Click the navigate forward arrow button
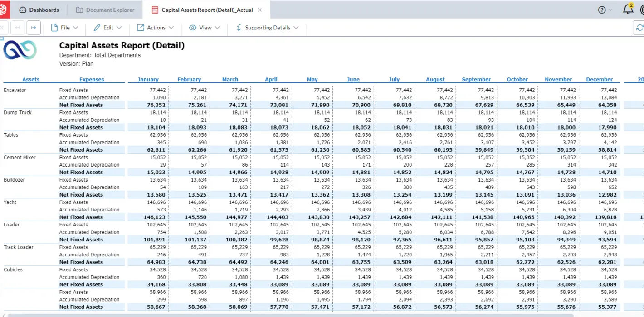 (34, 28)
